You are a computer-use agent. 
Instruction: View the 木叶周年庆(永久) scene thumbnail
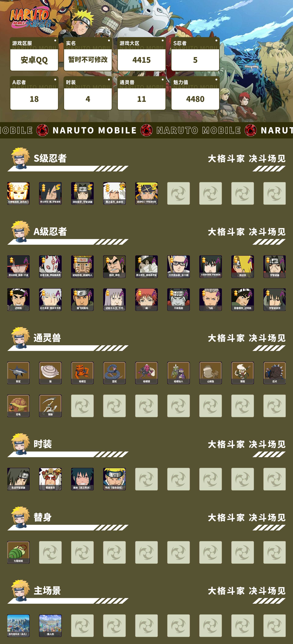click(18, 626)
